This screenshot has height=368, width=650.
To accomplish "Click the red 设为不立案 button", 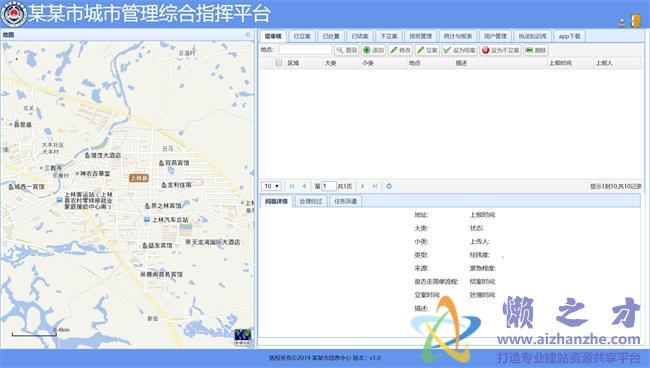I will pyautogui.click(x=500, y=50).
